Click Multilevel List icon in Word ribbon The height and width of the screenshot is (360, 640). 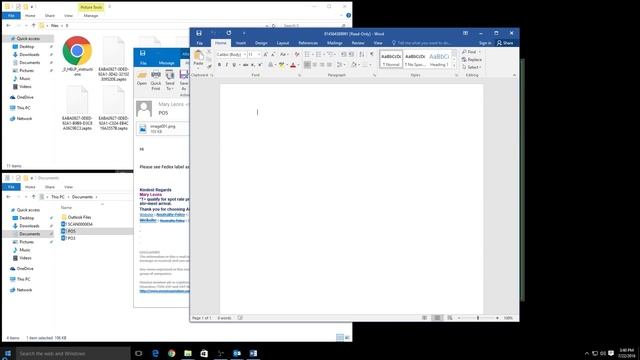coord(331,54)
